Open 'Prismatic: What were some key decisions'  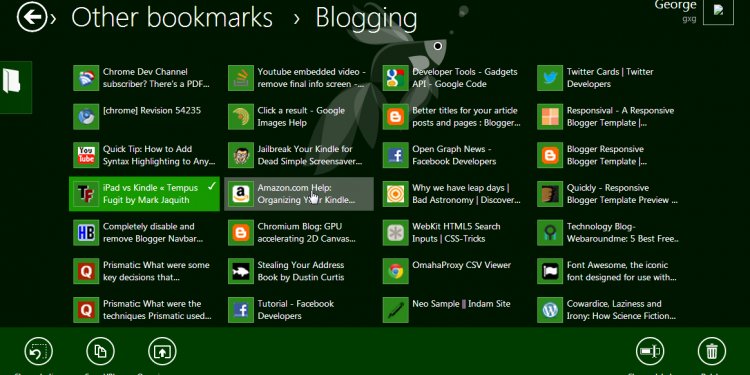point(144,271)
